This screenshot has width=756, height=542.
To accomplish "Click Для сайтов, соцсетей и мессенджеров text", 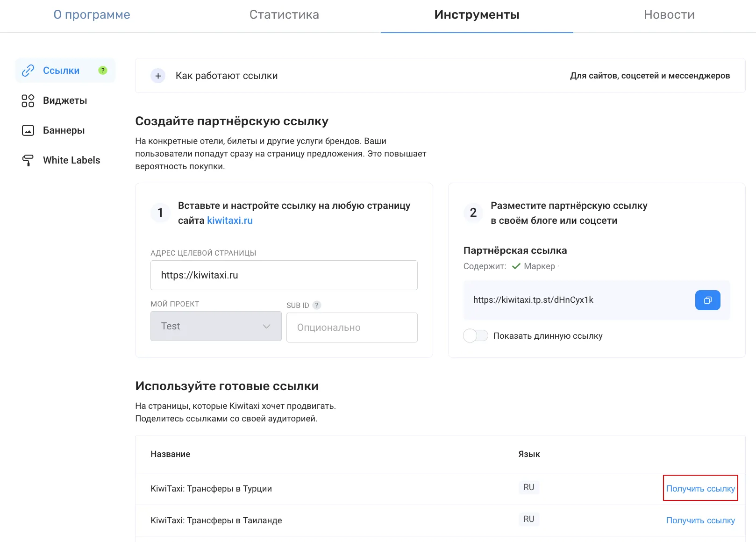I will coord(650,76).
